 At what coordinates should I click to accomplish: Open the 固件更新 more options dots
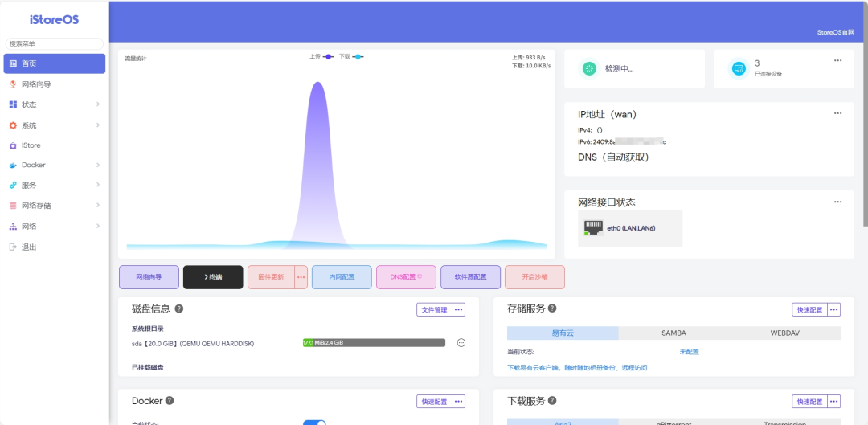[301, 277]
